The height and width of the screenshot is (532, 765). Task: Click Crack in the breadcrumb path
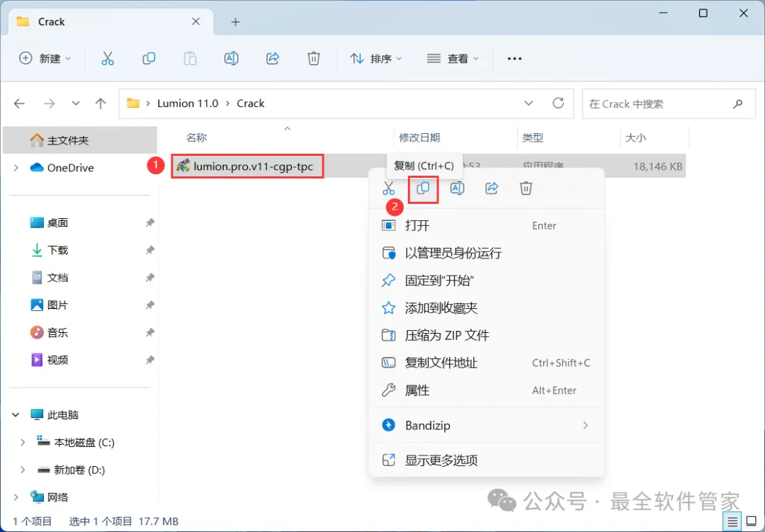tap(250, 103)
